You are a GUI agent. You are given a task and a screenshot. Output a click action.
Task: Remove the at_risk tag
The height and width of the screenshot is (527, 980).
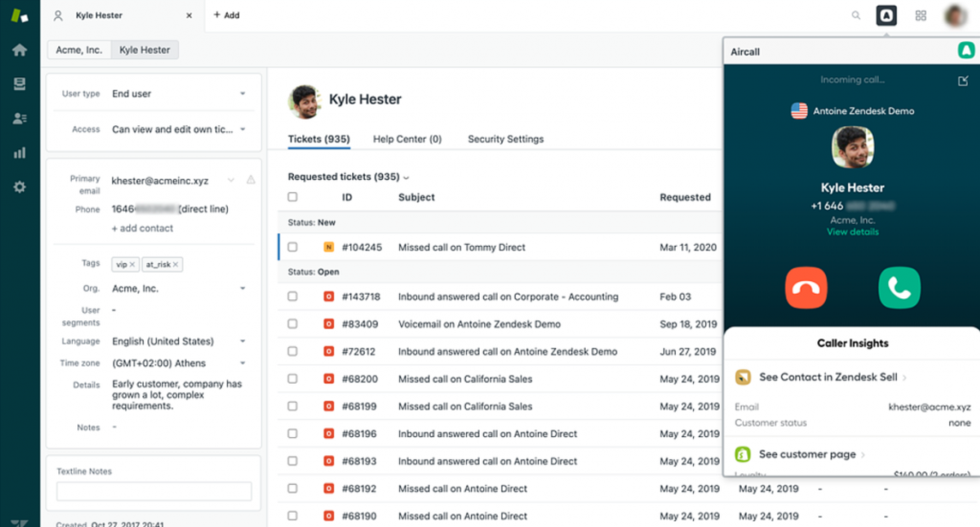pyautogui.click(x=176, y=265)
